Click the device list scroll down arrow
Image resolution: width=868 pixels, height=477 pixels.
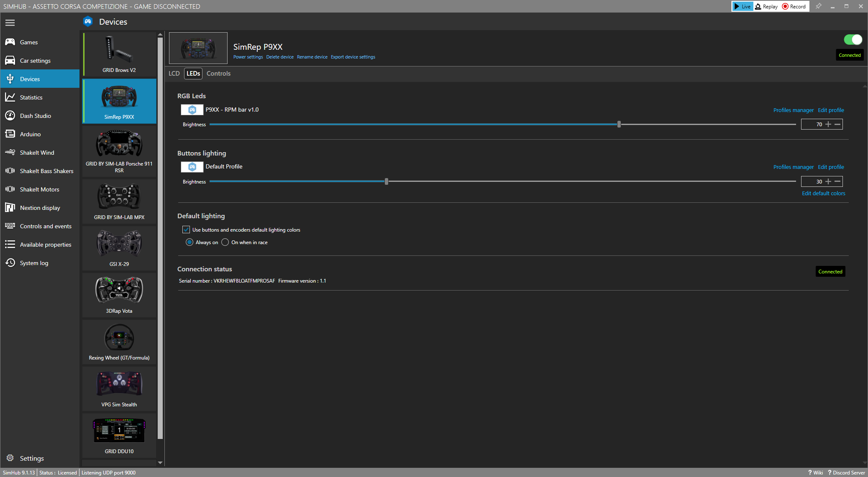(160, 462)
